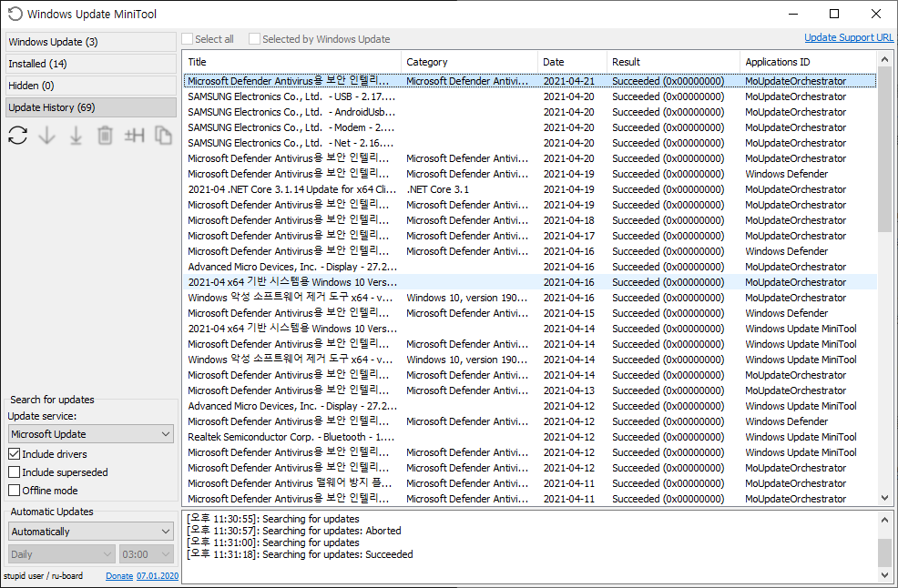Select the Update History (69) tab
Screen dimensions: 898x588
point(91,107)
